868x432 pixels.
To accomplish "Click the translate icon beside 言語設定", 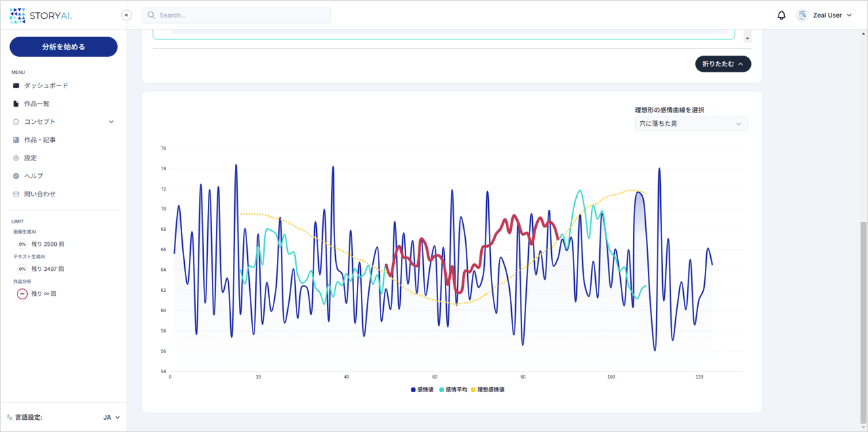I will click(9, 418).
